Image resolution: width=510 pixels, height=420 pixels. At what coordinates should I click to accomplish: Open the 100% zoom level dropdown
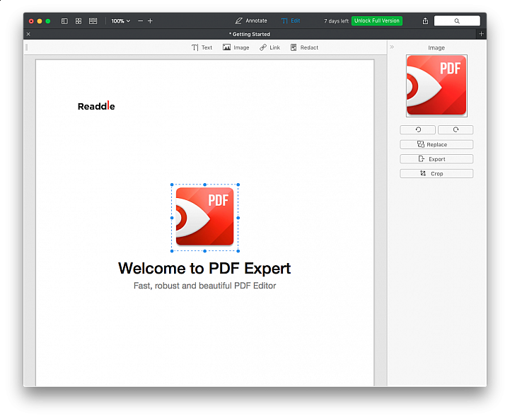click(x=120, y=21)
